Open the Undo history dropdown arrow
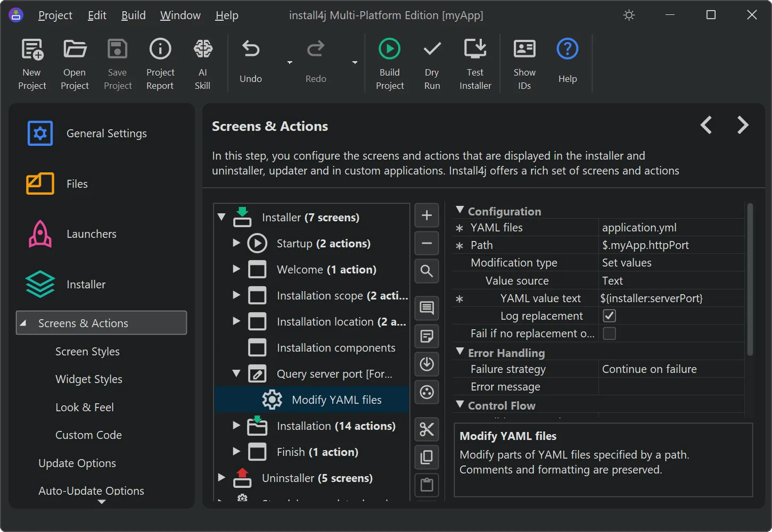772x532 pixels. (x=290, y=62)
